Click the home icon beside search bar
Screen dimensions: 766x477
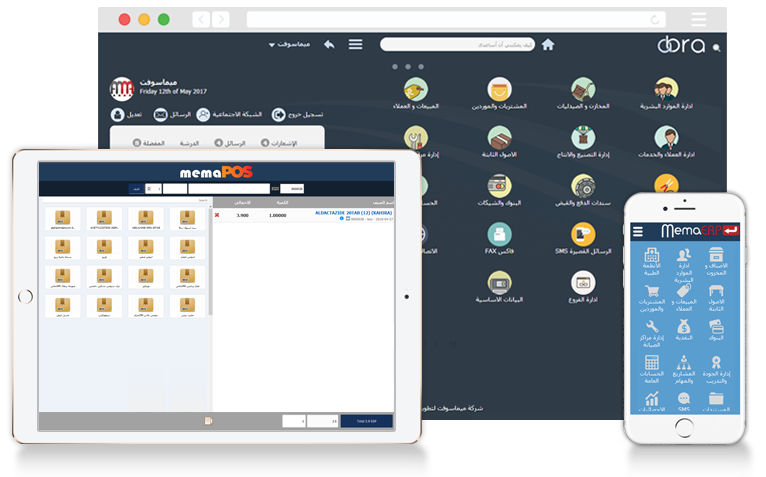pos(547,45)
